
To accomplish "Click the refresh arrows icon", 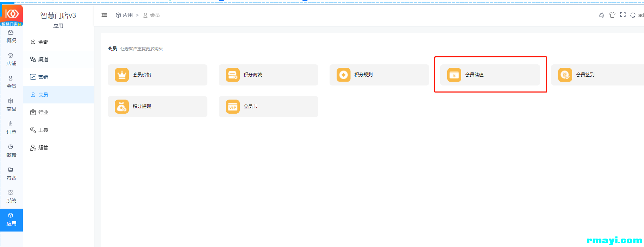I will point(633,15).
